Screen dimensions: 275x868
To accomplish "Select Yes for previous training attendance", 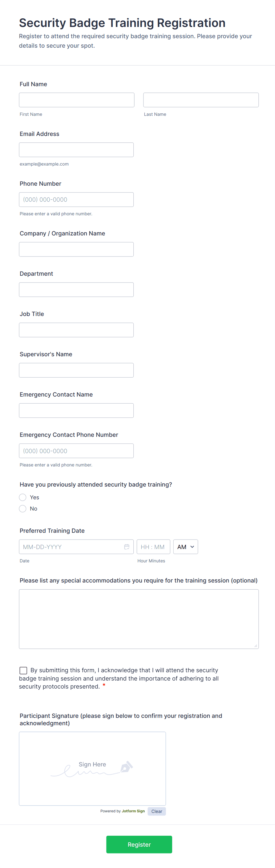I will pyautogui.click(x=23, y=497).
